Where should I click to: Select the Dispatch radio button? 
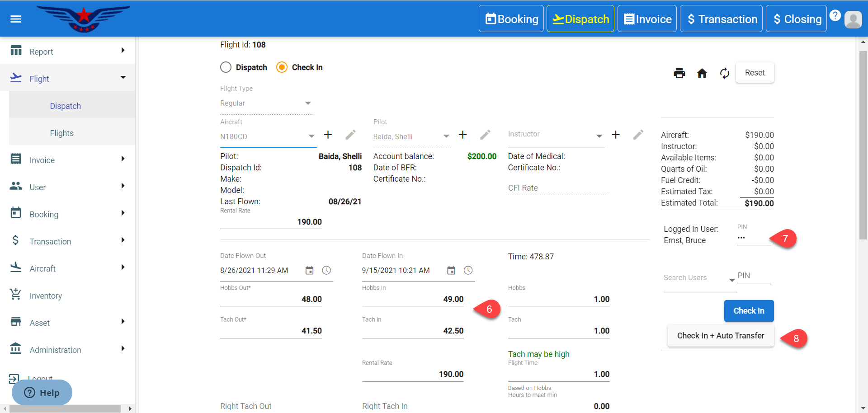226,67
